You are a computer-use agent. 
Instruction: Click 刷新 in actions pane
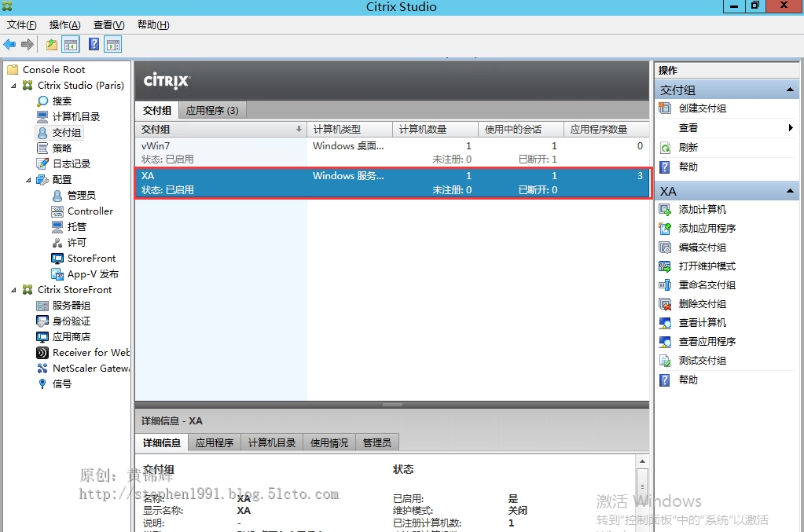(688, 148)
